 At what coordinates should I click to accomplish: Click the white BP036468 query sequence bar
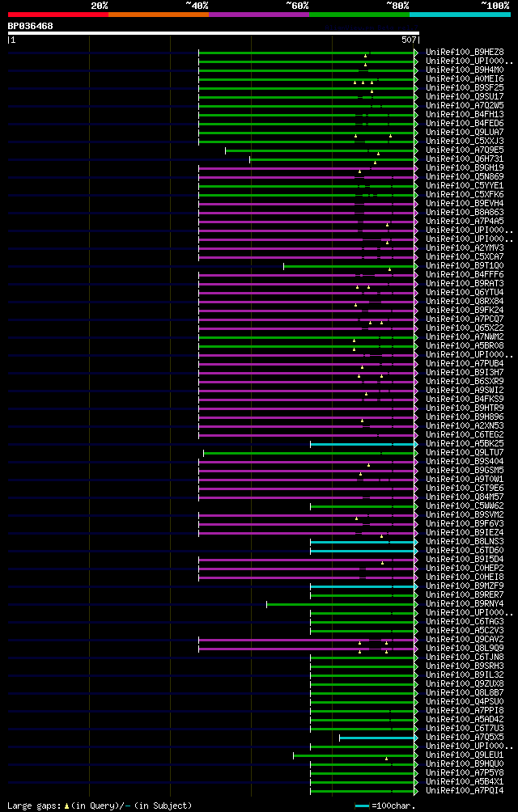point(214,33)
